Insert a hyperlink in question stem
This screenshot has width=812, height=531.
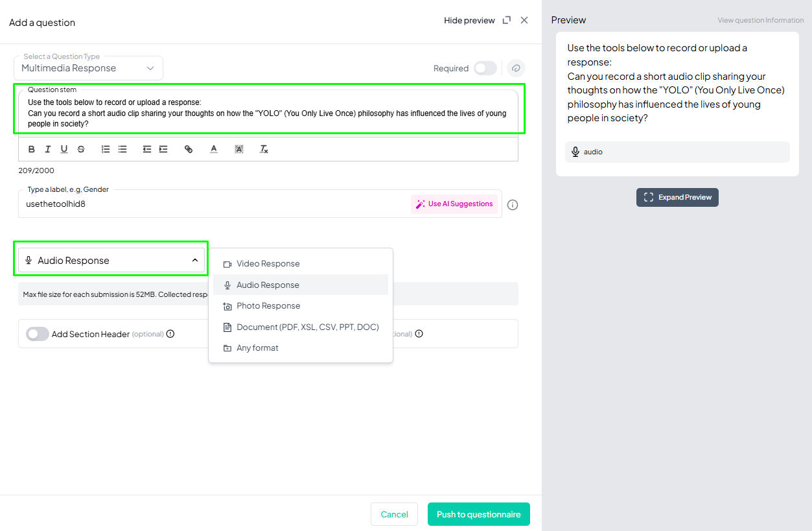(x=189, y=149)
